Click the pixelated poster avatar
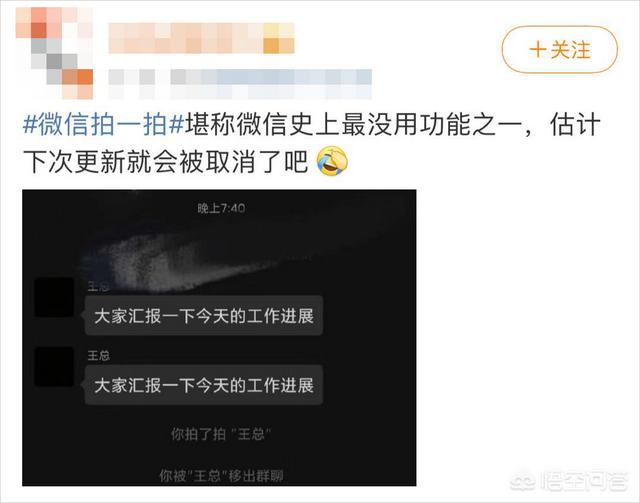 tap(54, 53)
